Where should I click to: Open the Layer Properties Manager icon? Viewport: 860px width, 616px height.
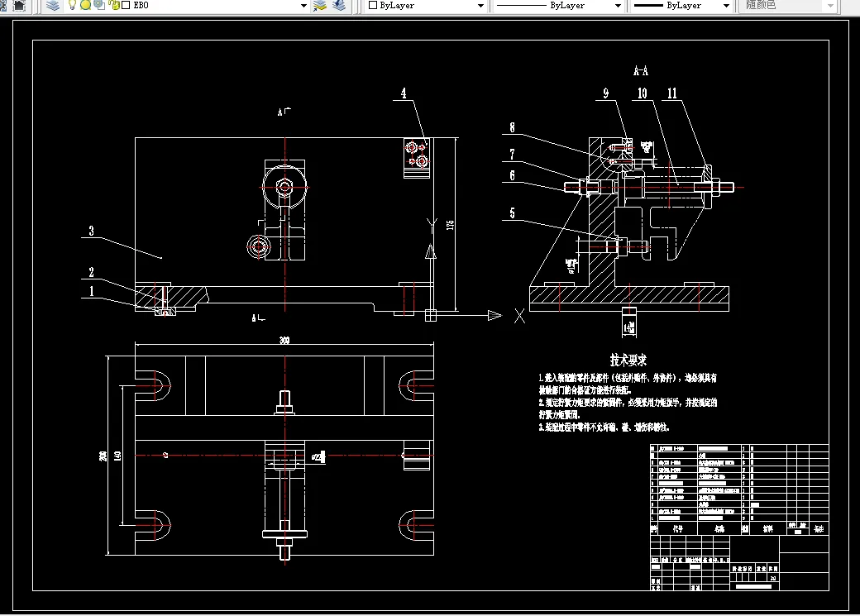tap(53, 6)
